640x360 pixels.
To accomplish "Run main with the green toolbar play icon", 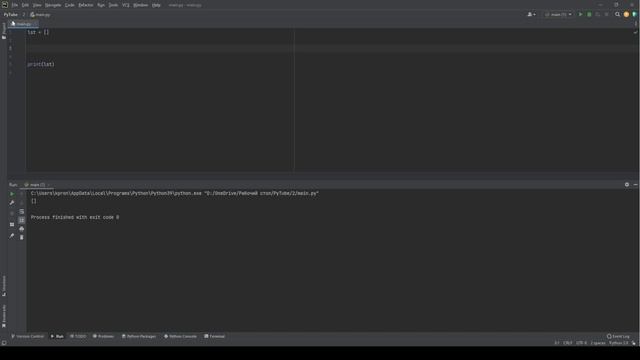I will [580, 14].
